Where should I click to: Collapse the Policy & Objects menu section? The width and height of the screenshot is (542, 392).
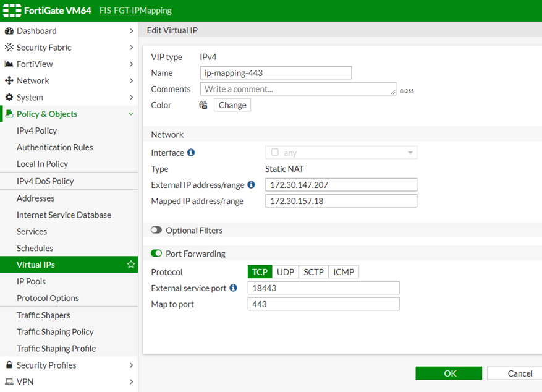pyautogui.click(x=131, y=114)
